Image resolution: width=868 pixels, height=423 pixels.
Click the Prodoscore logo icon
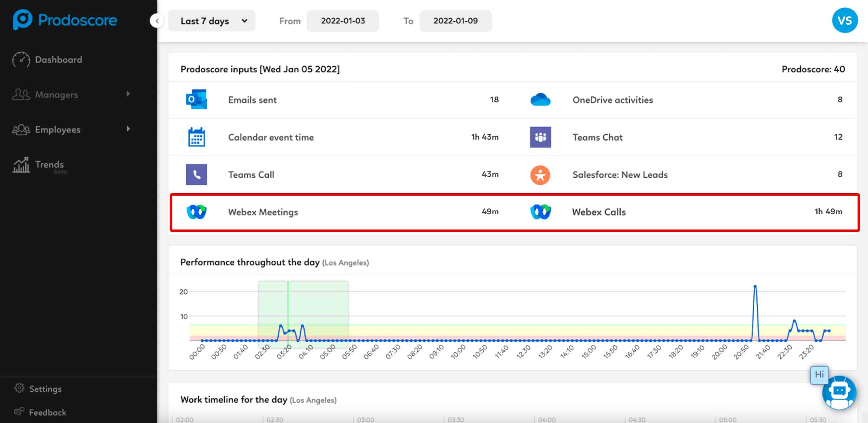(23, 20)
